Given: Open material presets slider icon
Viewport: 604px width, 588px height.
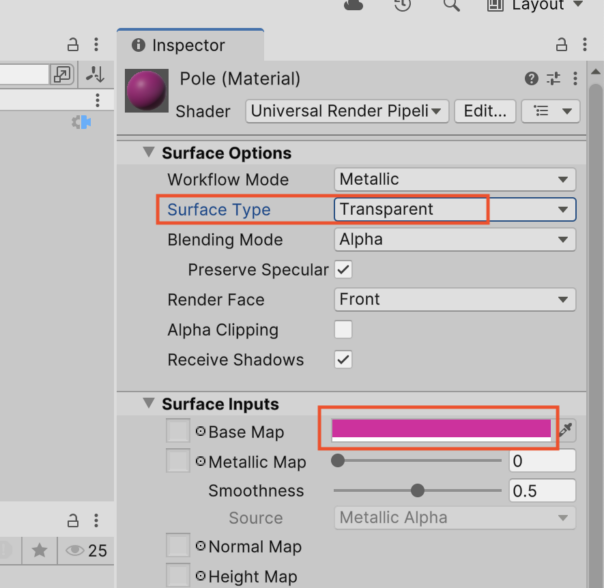Looking at the screenshot, I should click(x=553, y=79).
